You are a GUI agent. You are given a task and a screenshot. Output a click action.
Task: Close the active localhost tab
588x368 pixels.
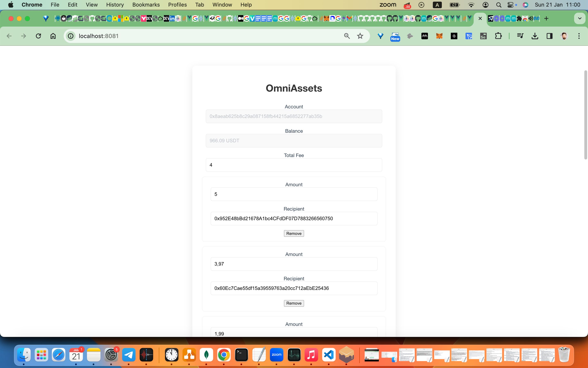480,18
